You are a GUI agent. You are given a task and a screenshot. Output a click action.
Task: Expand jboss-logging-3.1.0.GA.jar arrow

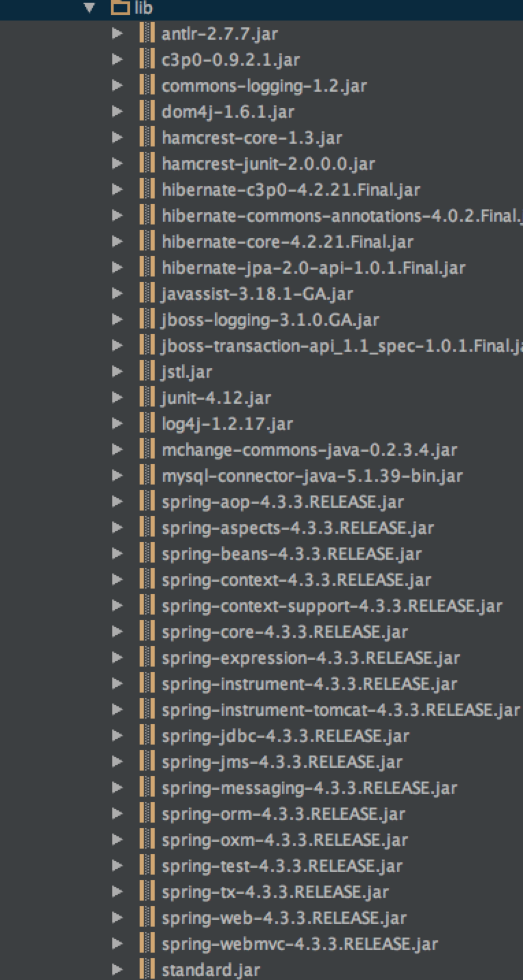(118, 319)
